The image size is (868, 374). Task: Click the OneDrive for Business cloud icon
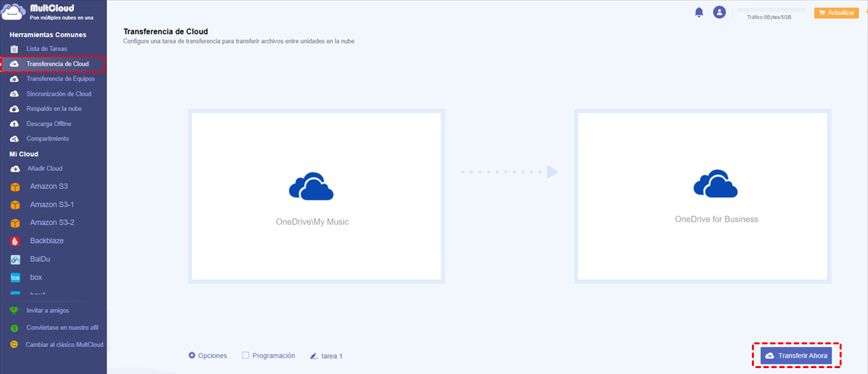716,183
